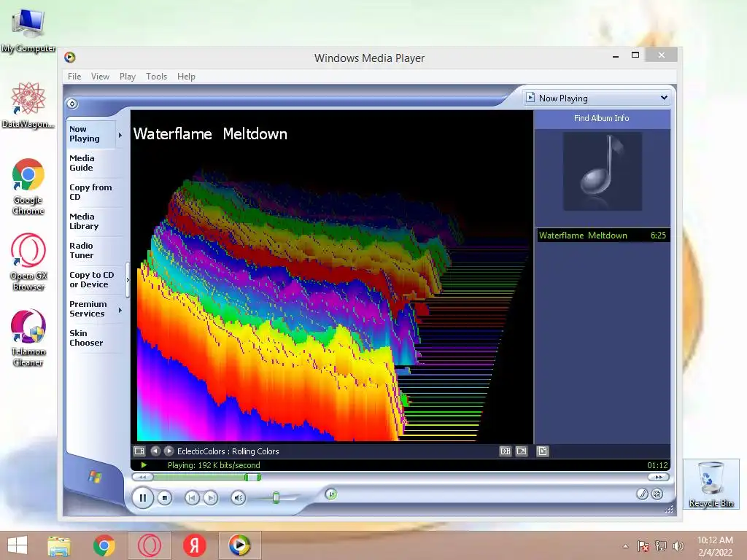Open the View menu
Screen dimensions: 747x560
coord(100,76)
